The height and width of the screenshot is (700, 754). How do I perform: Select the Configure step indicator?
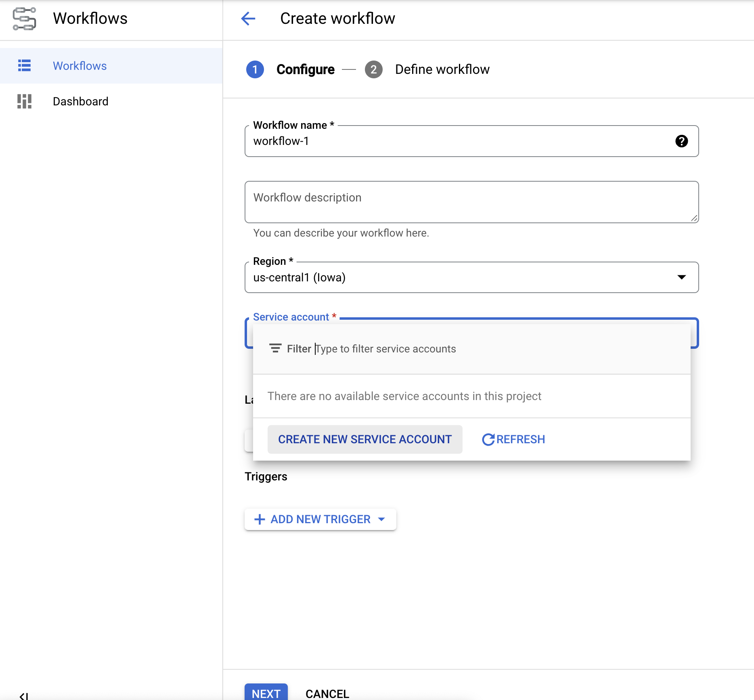(x=255, y=69)
